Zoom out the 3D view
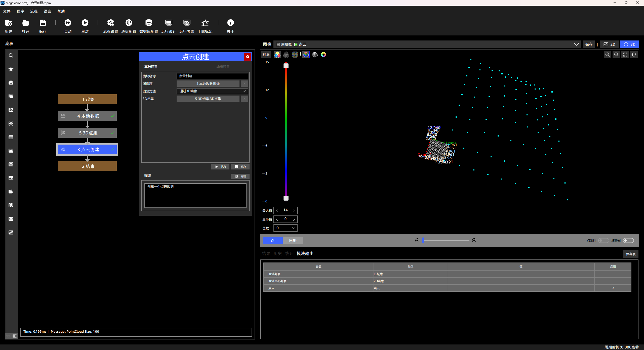Viewport: 644px width, 350px height. 616,55
